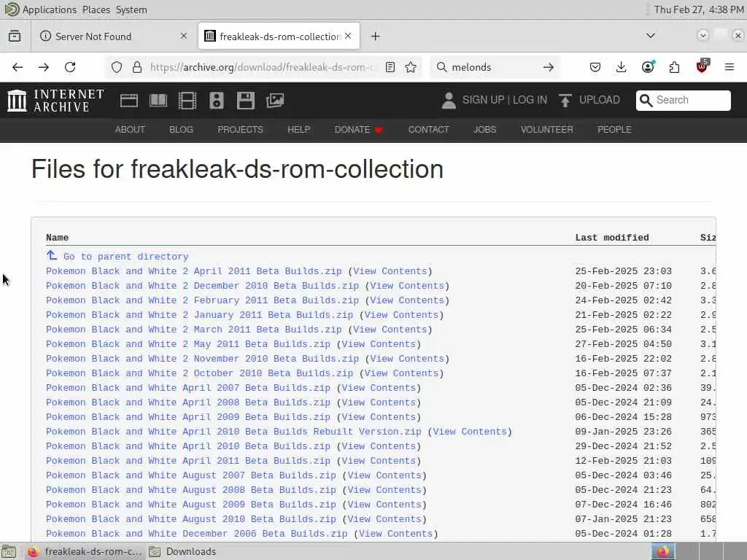Close the Server Not Found tab

click(x=183, y=36)
